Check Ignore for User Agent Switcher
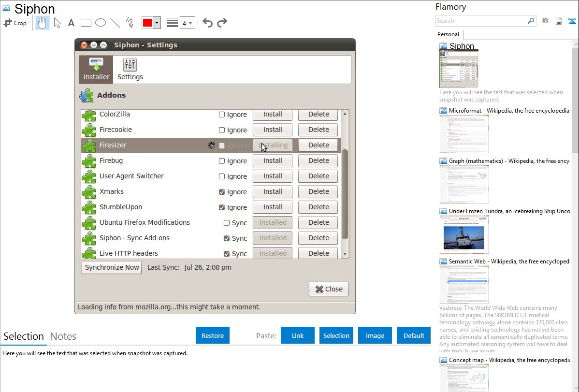579x392 pixels. [221, 176]
